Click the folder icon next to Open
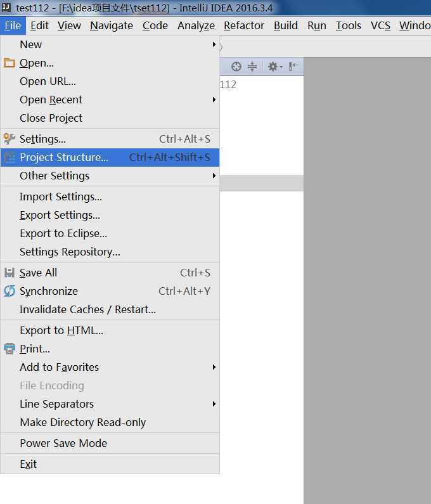The height and width of the screenshot is (504, 431). (10, 63)
